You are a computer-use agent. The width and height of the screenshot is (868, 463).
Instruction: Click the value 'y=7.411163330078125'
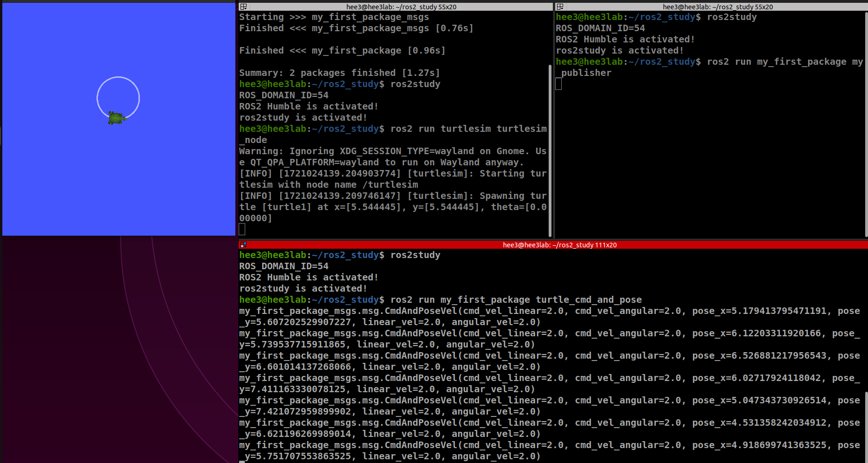pos(292,389)
